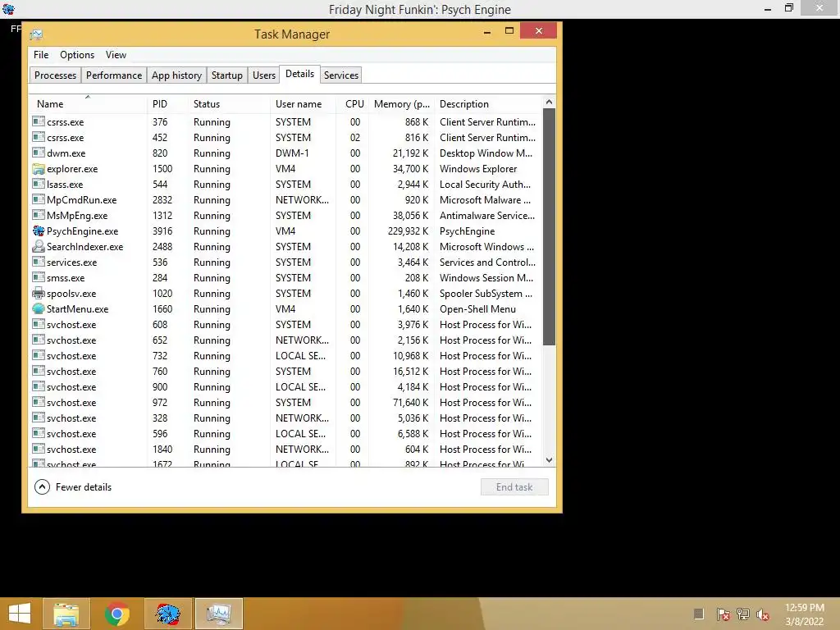840x630 pixels.
Task: Click the tray icon left of the flag
Action: pyautogui.click(x=699, y=614)
